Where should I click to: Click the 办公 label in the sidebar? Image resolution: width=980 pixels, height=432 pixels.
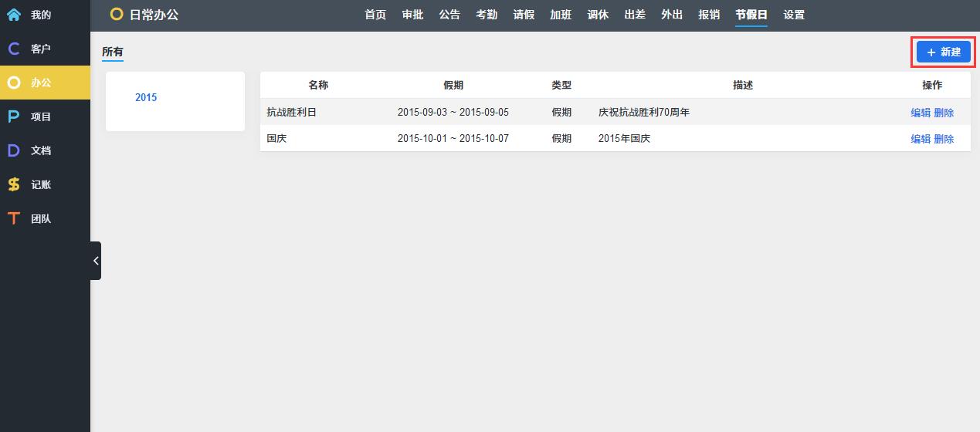tap(41, 83)
